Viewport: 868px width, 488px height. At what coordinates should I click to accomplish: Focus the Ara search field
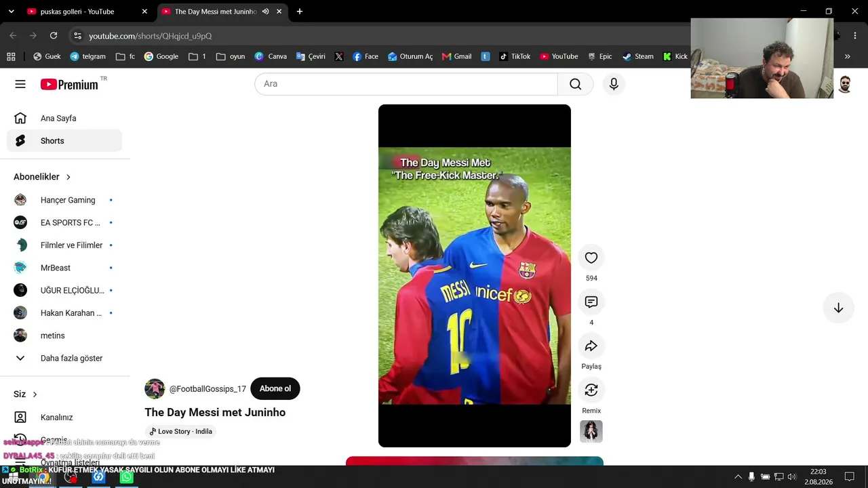[406, 84]
